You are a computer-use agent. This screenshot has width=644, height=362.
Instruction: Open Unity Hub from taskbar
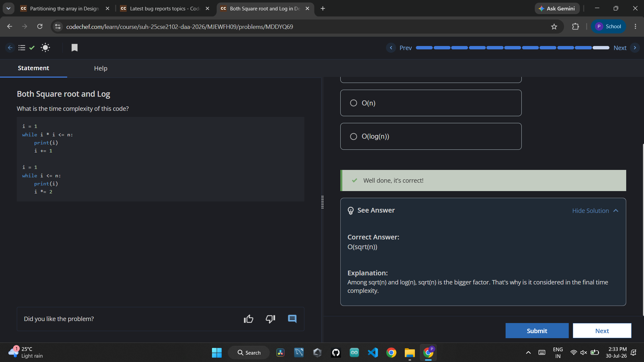[x=317, y=353]
